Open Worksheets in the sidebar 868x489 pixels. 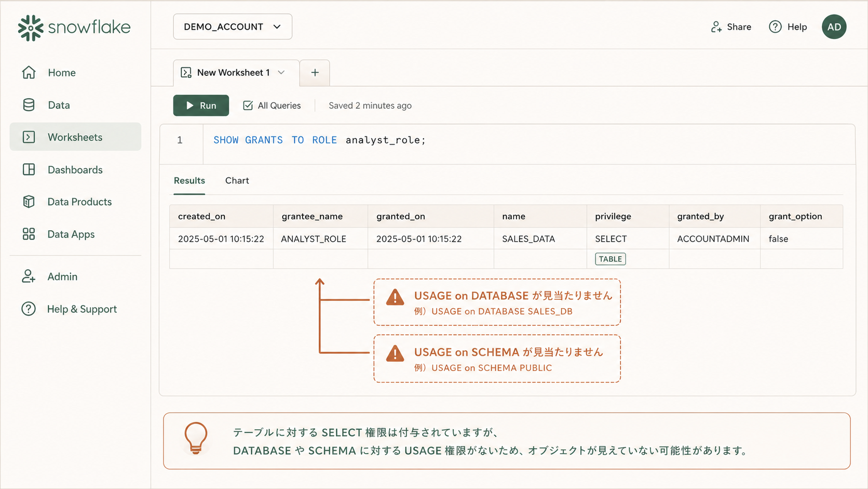point(75,137)
